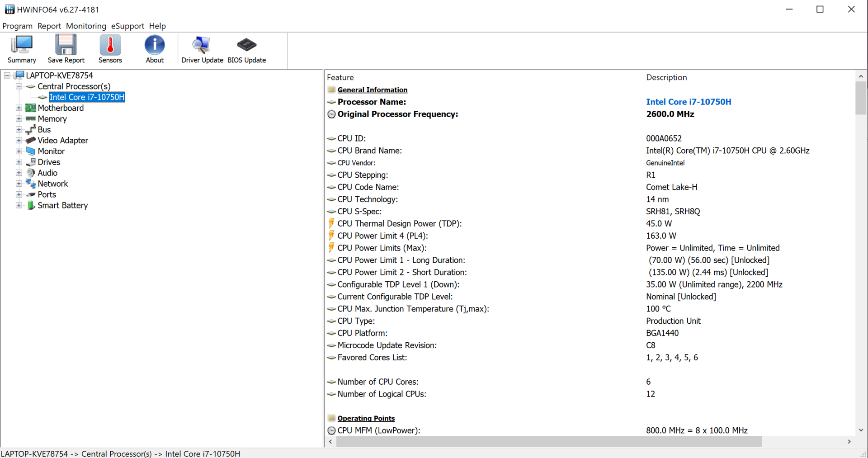Open the eSupport menu
The width and height of the screenshot is (868, 458).
coord(127,26)
